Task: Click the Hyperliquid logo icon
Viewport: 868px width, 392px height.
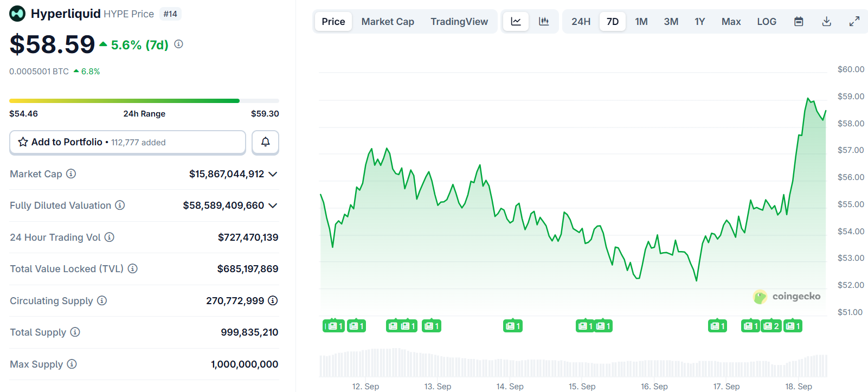Action: (x=17, y=14)
